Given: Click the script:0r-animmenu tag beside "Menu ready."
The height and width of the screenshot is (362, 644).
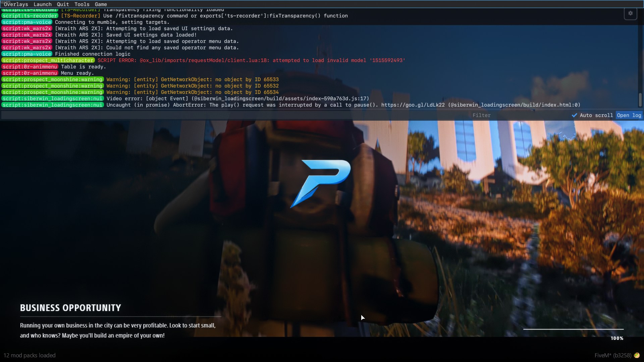Looking at the screenshot, I should (30, 73).
